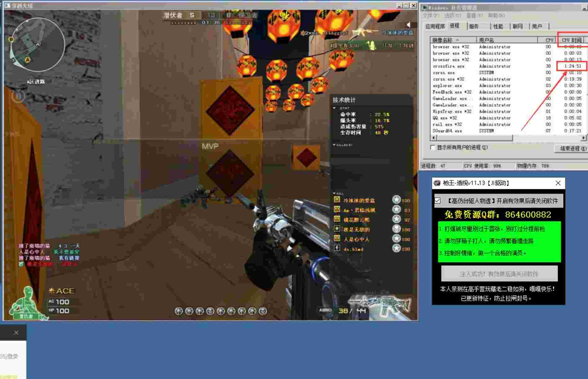Click the badge icon beside 人是心中人 in kill list
The image size is (588, 379).
pyautogui.click(x=337, y=239)
